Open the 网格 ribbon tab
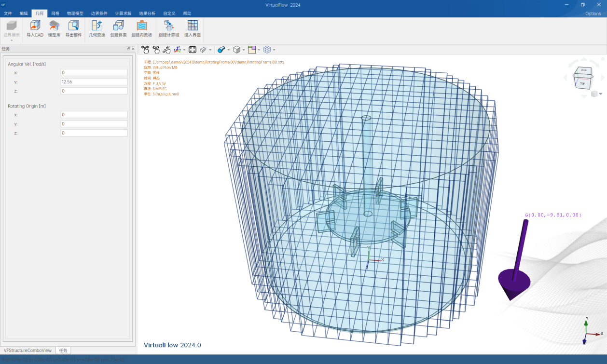Image resolution: width=607 pixels, height=364 pixels. point(55,13)
